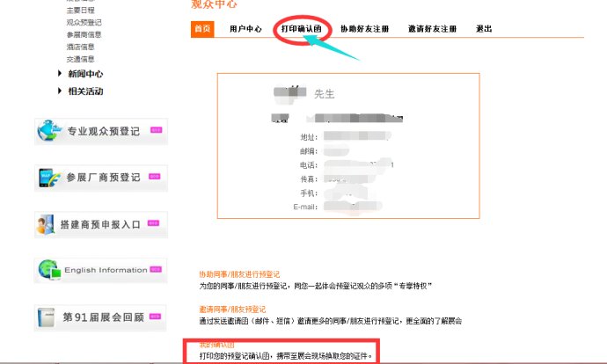Select the 邀请好友注册 tab
Image resolution: width=607 pixels, height=364 pixels.
pos(432,29)
